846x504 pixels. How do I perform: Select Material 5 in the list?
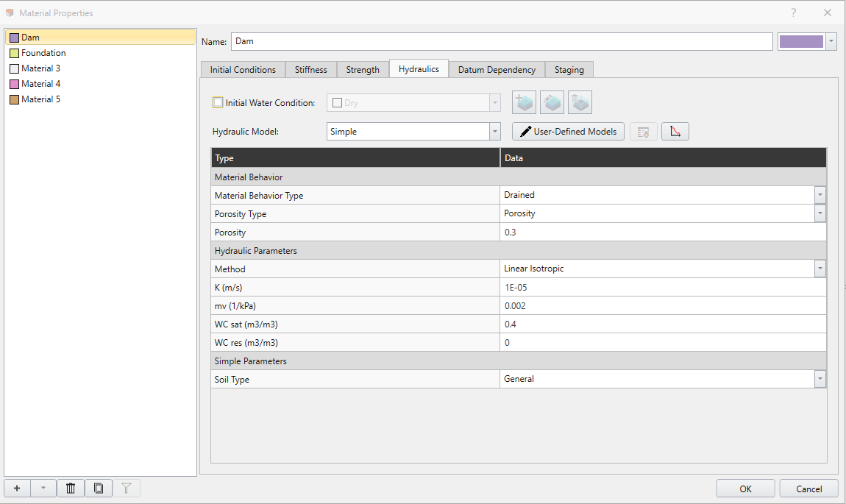(x=100, y=99)
